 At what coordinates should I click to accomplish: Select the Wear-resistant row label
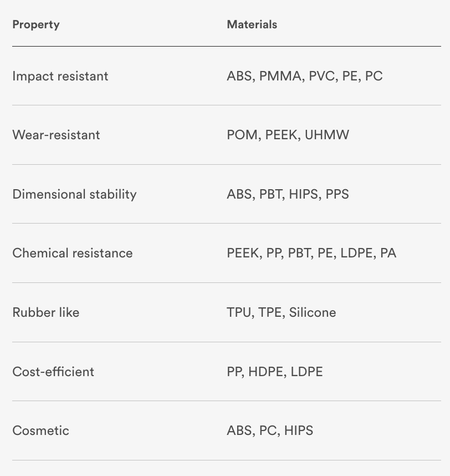point(56,135)
